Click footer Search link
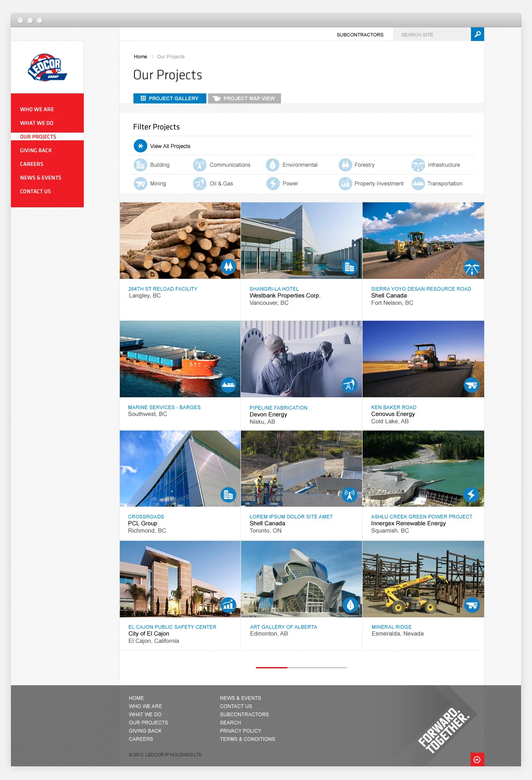 pyautogui.click(x=230, y=723)
